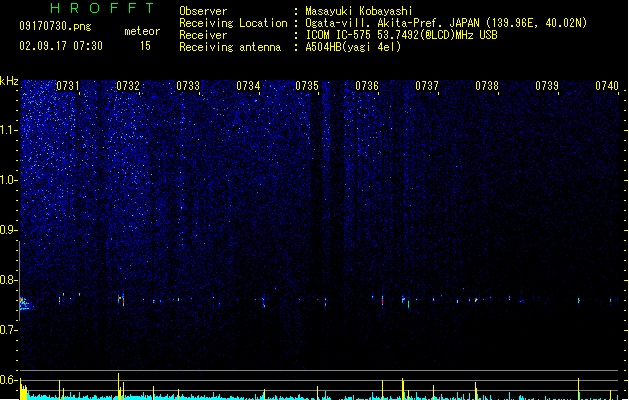Click the 0739 time marker
Screen dimensions: 629x400
click(547, 86)
